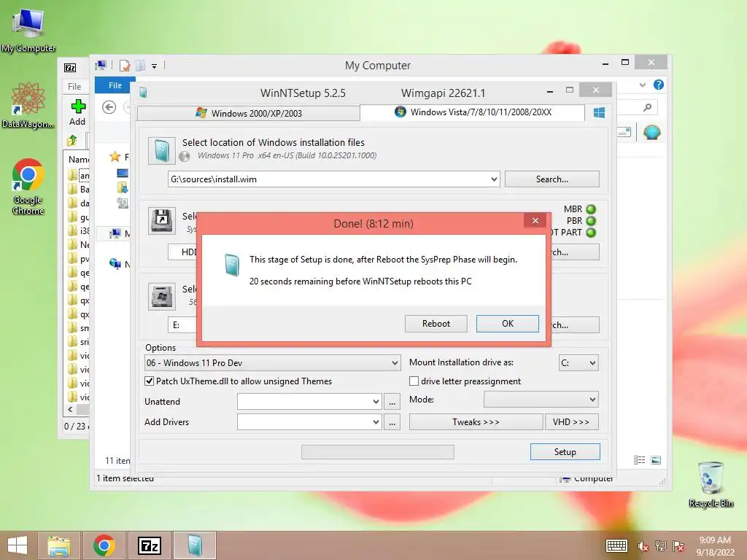The width and height of the screenshot is (747, 560).
Task: Open File Explorer from taskbar
Action: tap(59, 545)
